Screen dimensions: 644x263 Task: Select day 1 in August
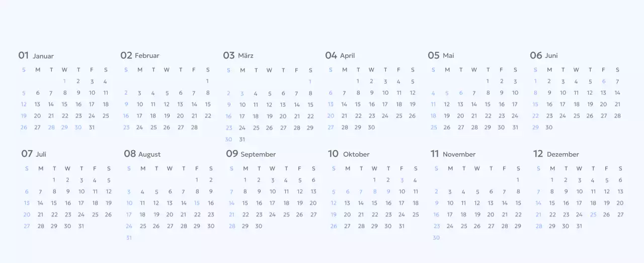tap(197, 180)
